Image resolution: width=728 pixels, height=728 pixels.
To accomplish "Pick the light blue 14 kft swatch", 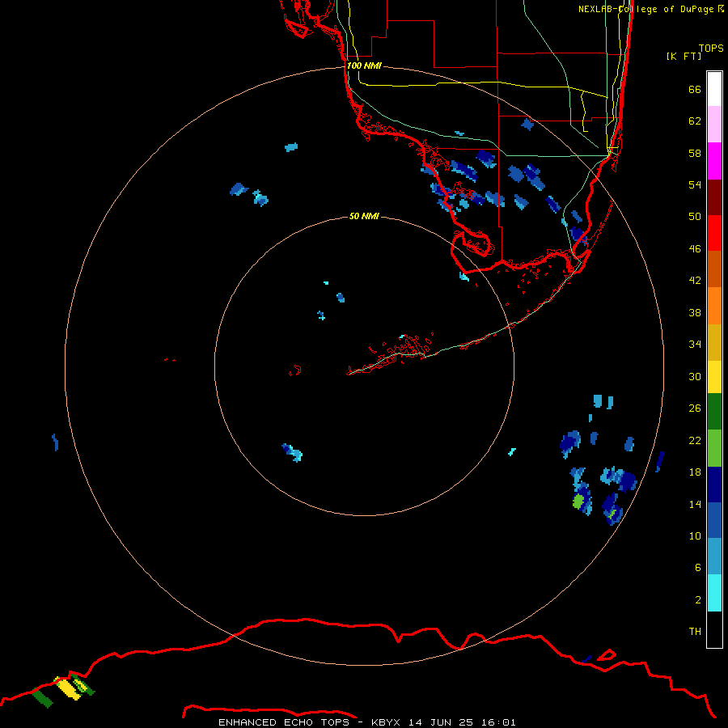I will click(714, 557).
